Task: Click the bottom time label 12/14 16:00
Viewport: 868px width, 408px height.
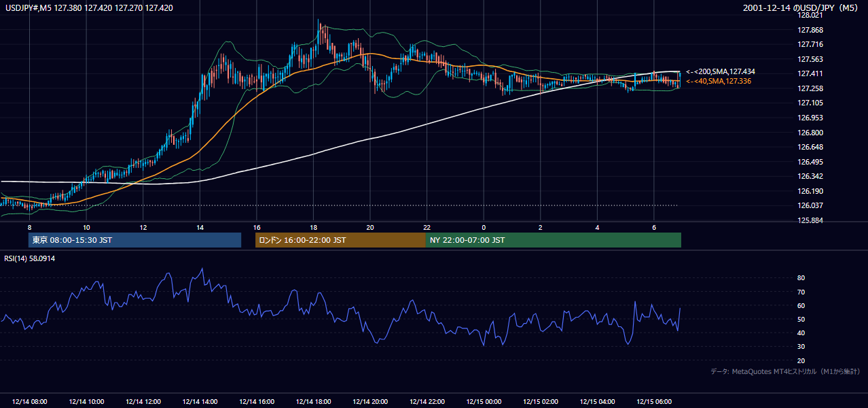Action: click(257, 402)
